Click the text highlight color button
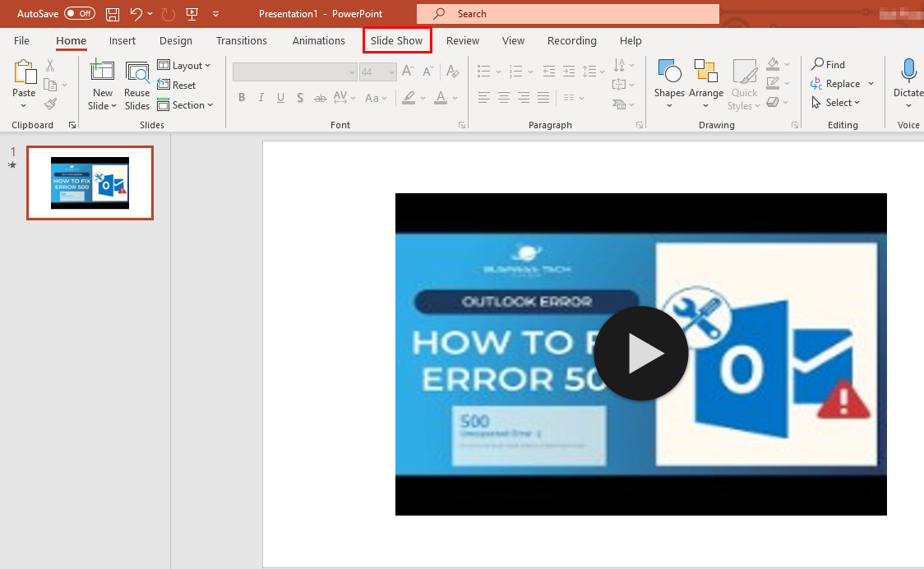924x569 pixels. point(409,98)
